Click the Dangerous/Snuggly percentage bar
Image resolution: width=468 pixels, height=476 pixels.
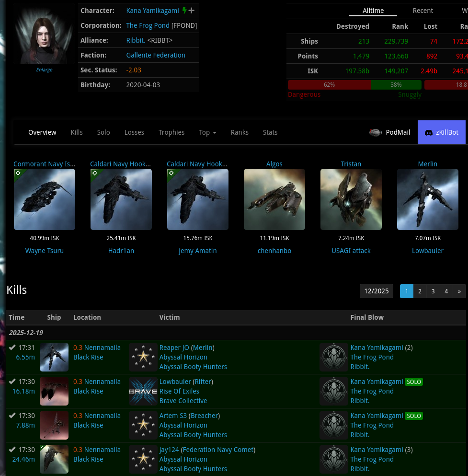point(354,85)
